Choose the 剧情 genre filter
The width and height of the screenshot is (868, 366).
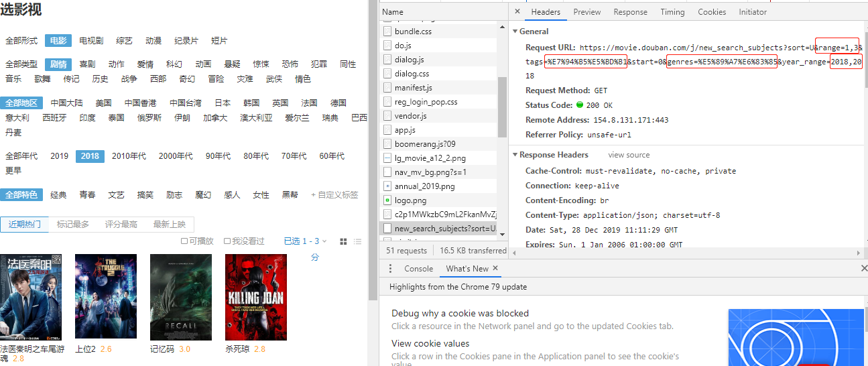58,64
